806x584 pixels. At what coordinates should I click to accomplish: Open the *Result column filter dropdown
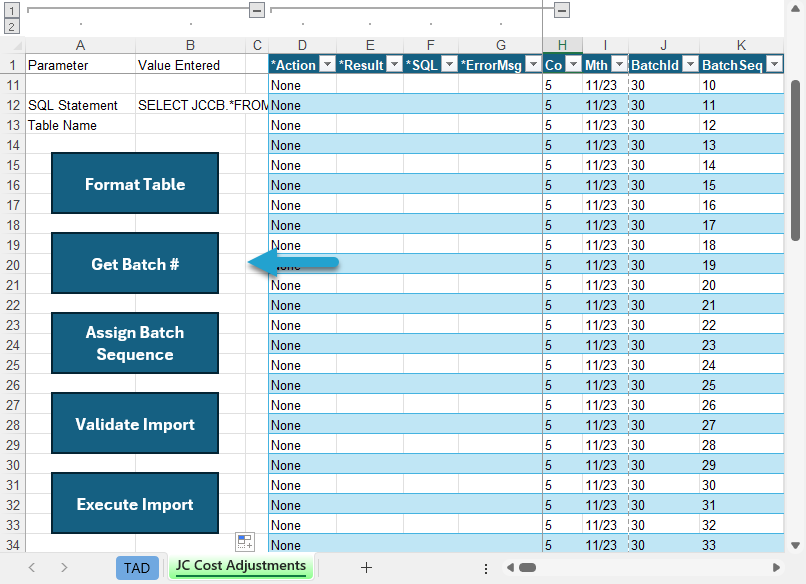(x=394, y=64)
